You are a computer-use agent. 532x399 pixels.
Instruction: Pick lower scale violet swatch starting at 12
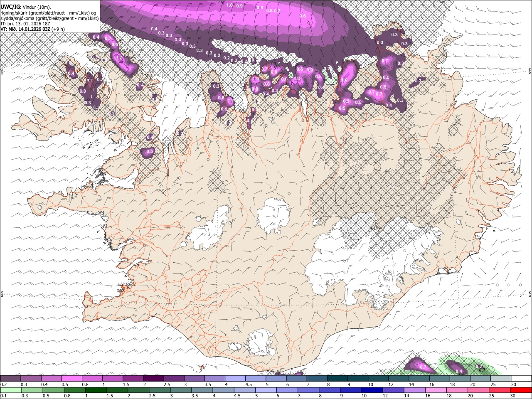tap(394, 390)
